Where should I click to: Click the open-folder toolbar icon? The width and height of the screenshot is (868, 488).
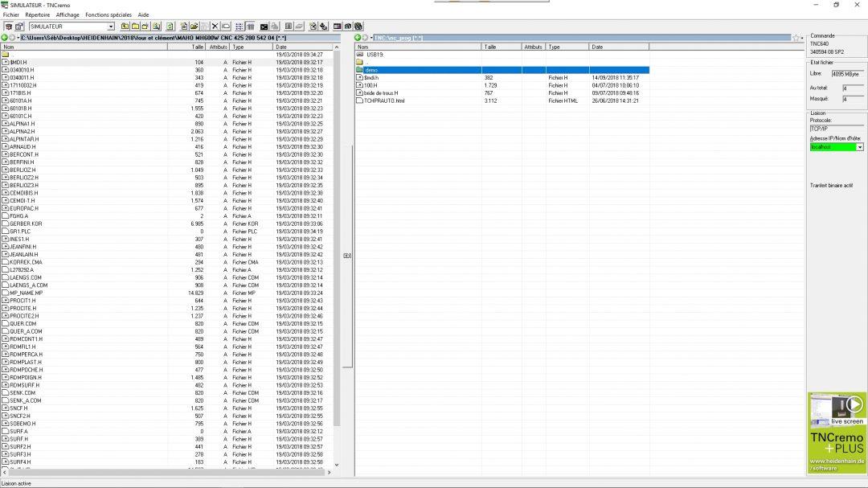(194, 27)
